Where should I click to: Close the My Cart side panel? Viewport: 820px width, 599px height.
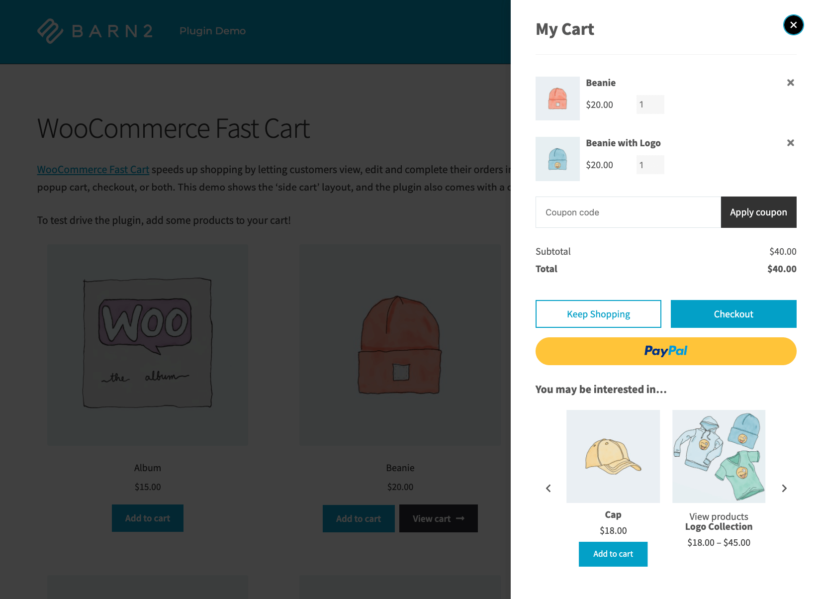tap(793, 25)
